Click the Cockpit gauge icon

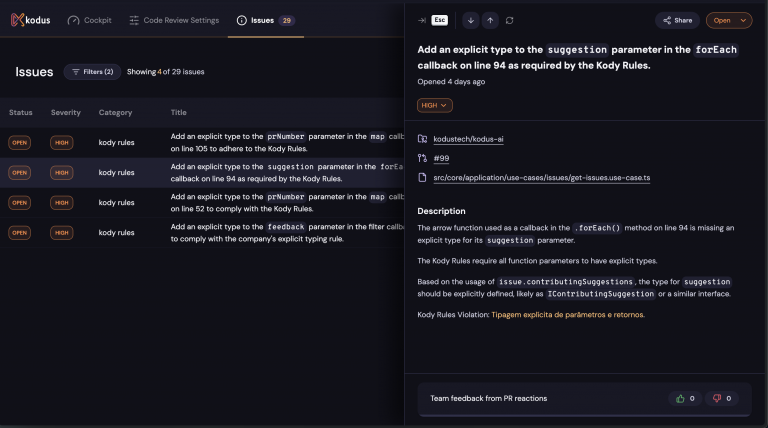coord(73,21)
